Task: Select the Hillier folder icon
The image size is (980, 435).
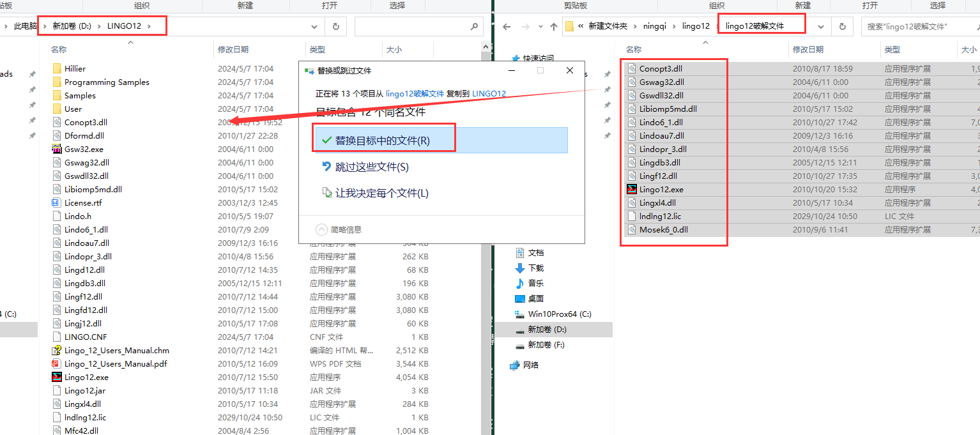Action: click(x=57, y=68)
